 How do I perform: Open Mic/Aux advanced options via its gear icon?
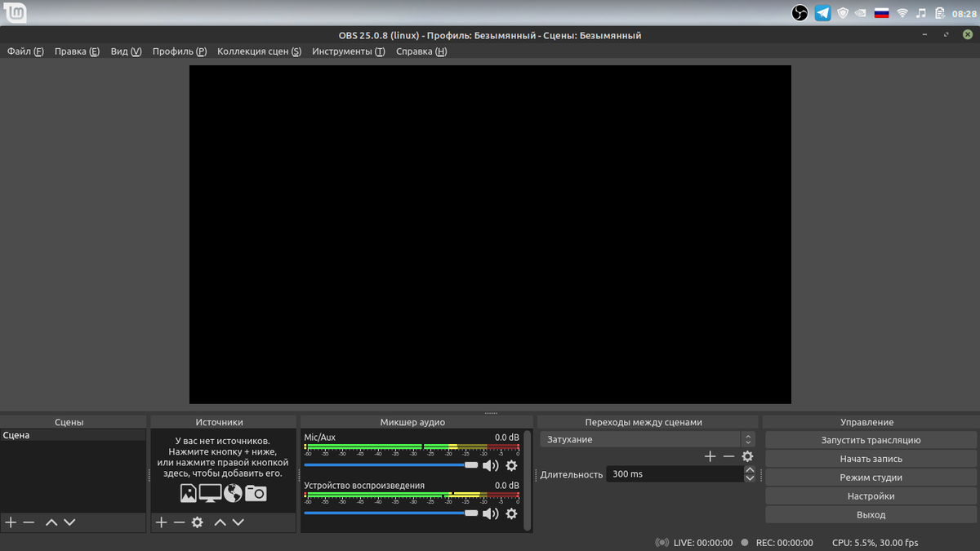[511, 465]
